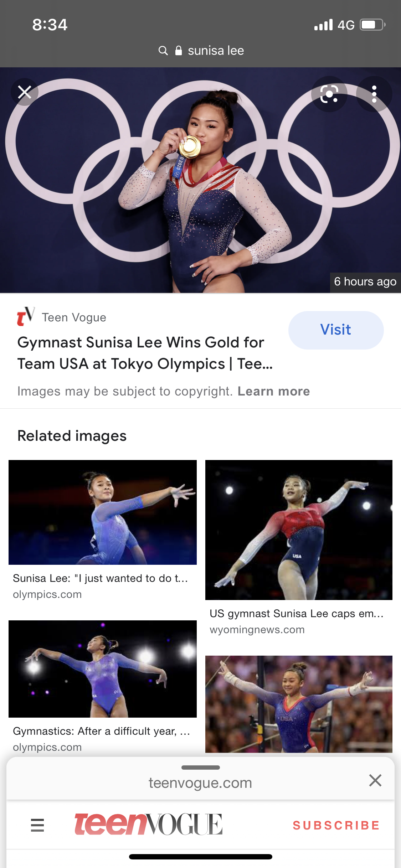This screenshot has height=868, width=401.
Task: Tap the search magnifier icon in address bar
Action: [x=163, y=51]
